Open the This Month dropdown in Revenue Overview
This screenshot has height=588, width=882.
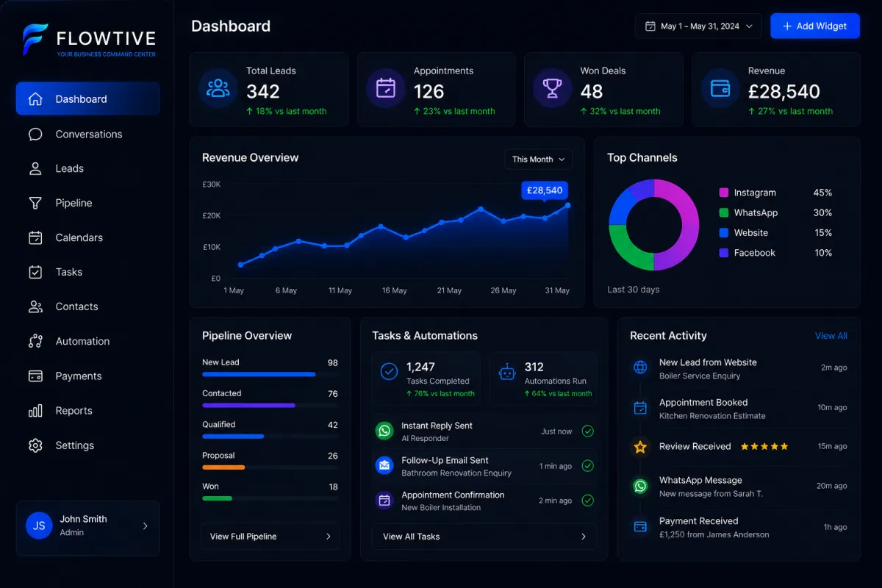pos(538,159)
